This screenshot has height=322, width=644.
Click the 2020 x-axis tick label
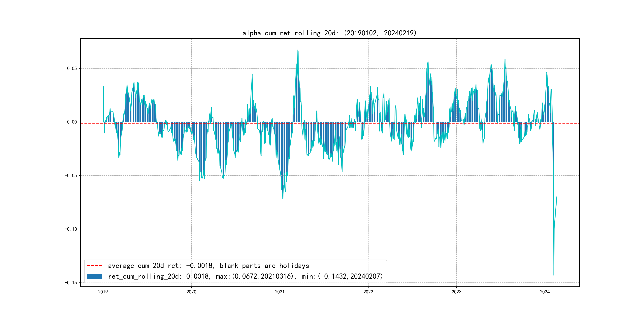pos(191,292)
